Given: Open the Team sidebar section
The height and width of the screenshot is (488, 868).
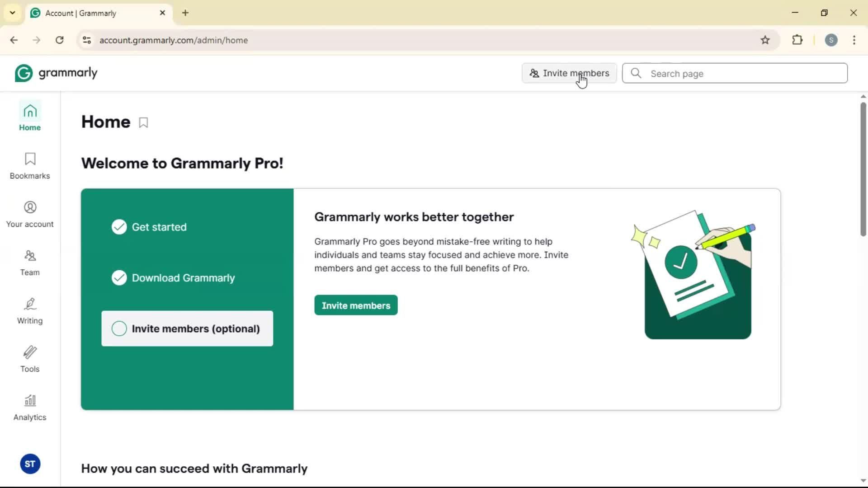Looking at the screenshot, I should [x=30, y=263].
